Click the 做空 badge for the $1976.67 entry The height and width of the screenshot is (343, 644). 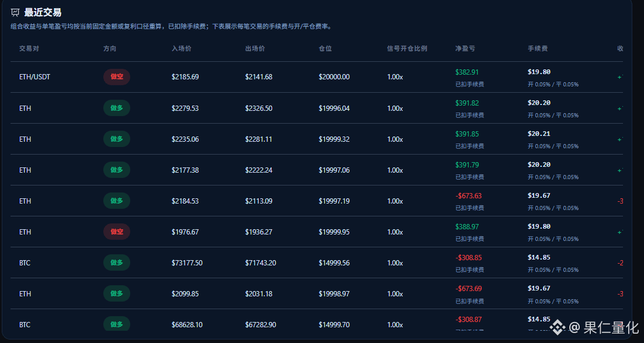click(x=117, y=232)
